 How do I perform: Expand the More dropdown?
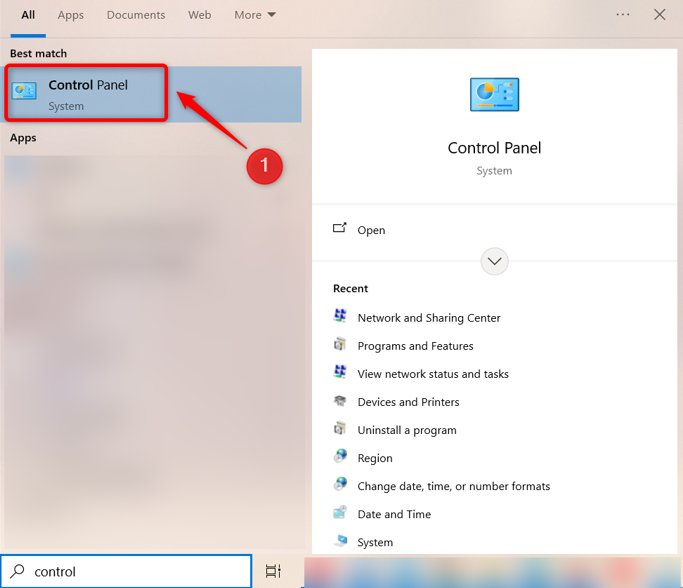point(255,15)
